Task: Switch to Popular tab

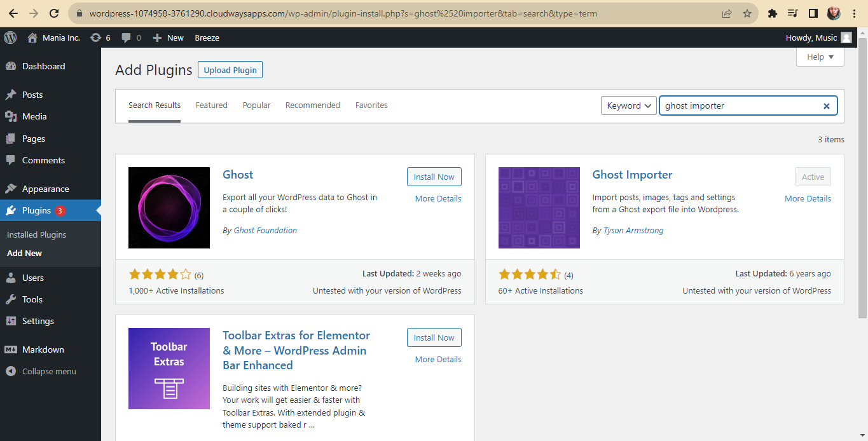Action: pyautogui.click(x=256, y=105)
